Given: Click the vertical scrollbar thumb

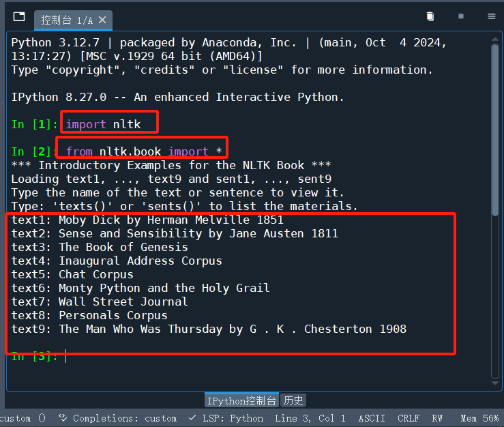Looking at the screenshot, I should point(495,130).
